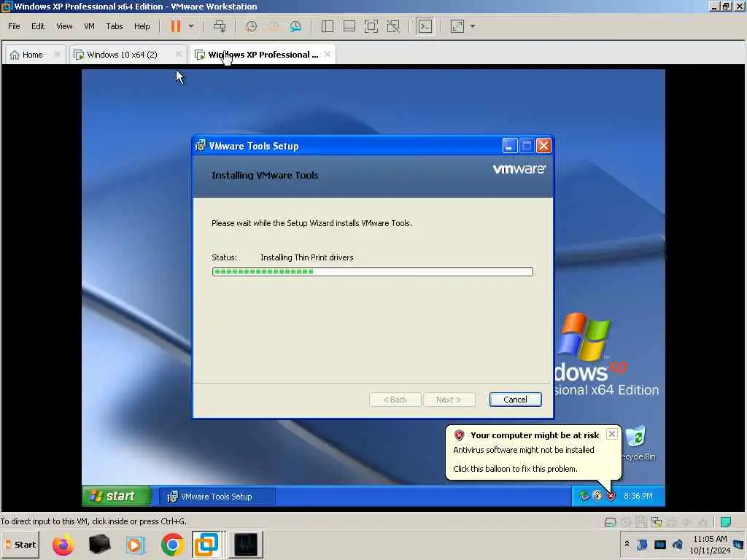Click the show desktop icon by host clock
747x560 pixels.
pos(738,544)
